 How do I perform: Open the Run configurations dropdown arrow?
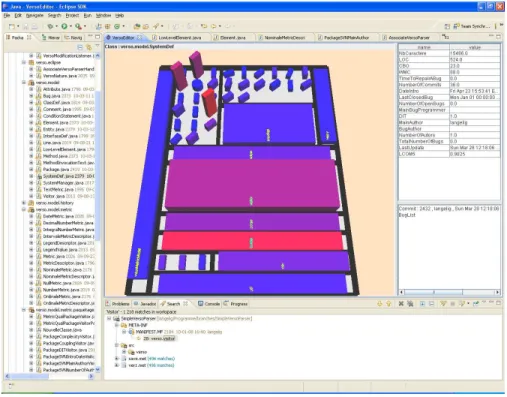click(71, 26)
